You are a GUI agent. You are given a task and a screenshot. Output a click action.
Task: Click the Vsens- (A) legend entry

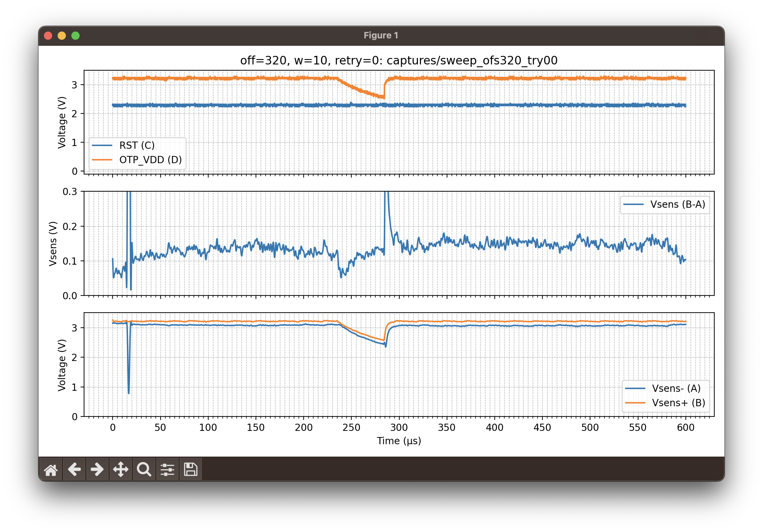(676, 388)
